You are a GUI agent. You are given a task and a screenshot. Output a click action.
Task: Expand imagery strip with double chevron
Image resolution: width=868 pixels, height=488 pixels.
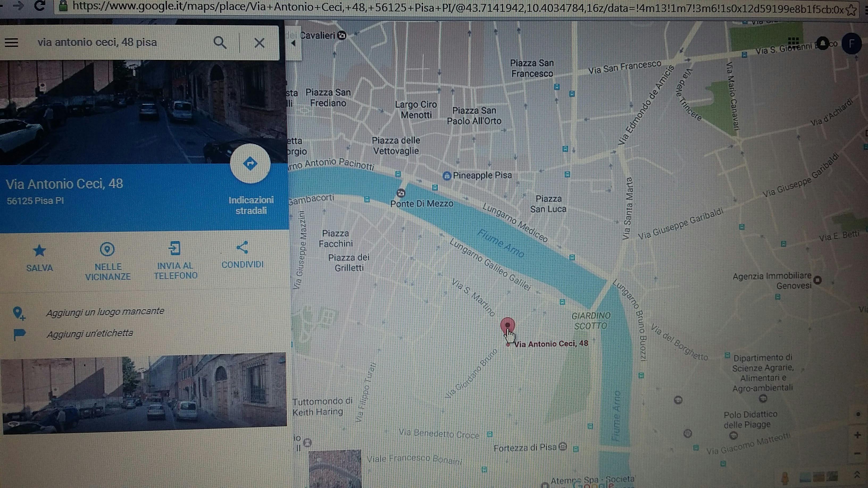(x=857, y=475)
